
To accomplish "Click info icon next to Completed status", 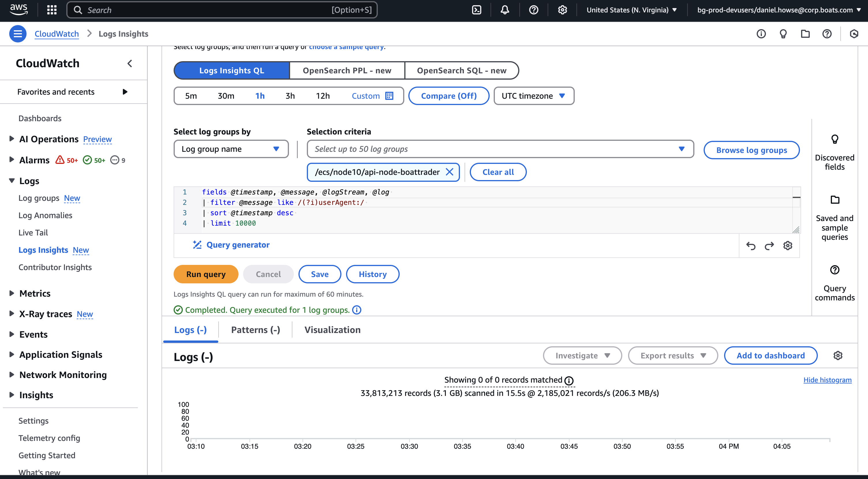I will pos(356,310).
